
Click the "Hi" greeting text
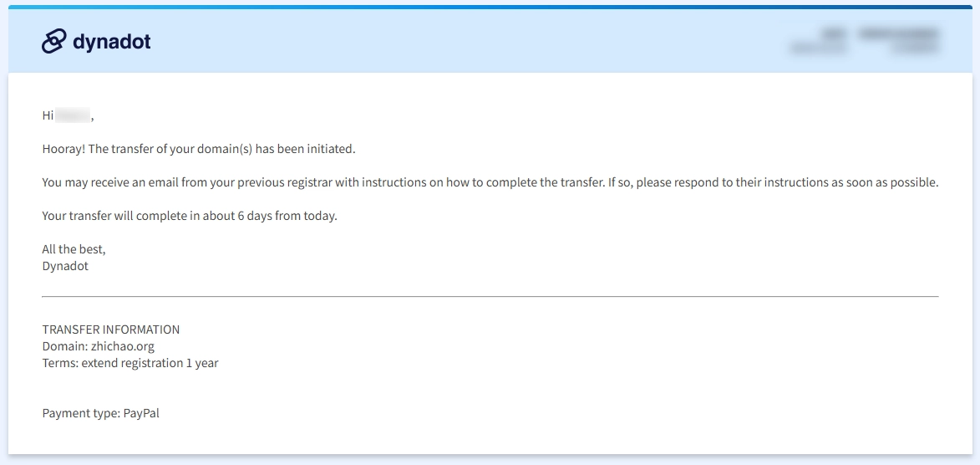(48, 115)
